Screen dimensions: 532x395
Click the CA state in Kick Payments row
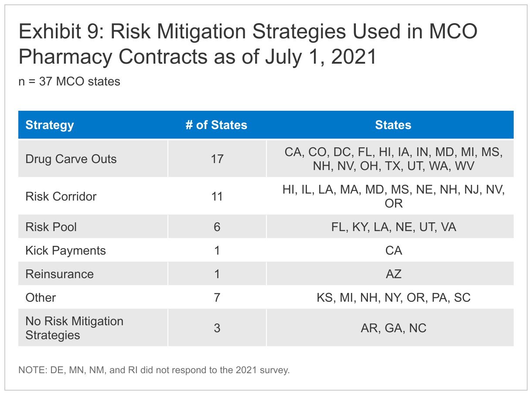(x=394, y=251)
